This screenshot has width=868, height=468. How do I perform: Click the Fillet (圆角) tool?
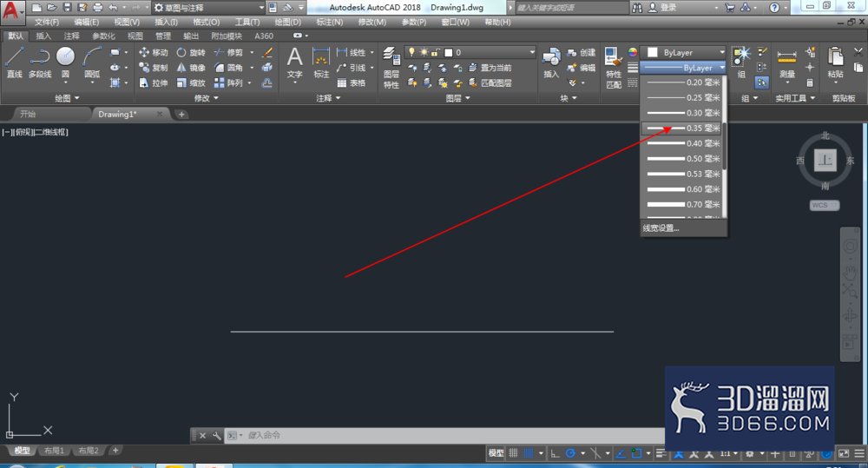228,68
